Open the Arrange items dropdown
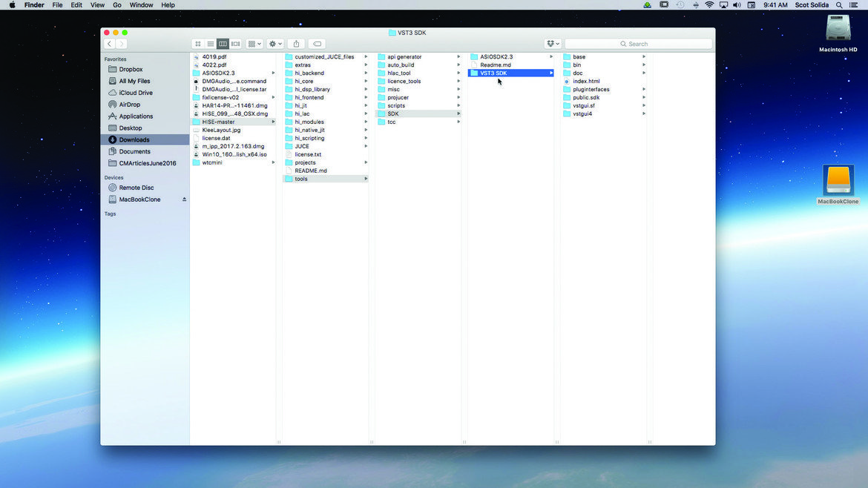 point(254,44)
